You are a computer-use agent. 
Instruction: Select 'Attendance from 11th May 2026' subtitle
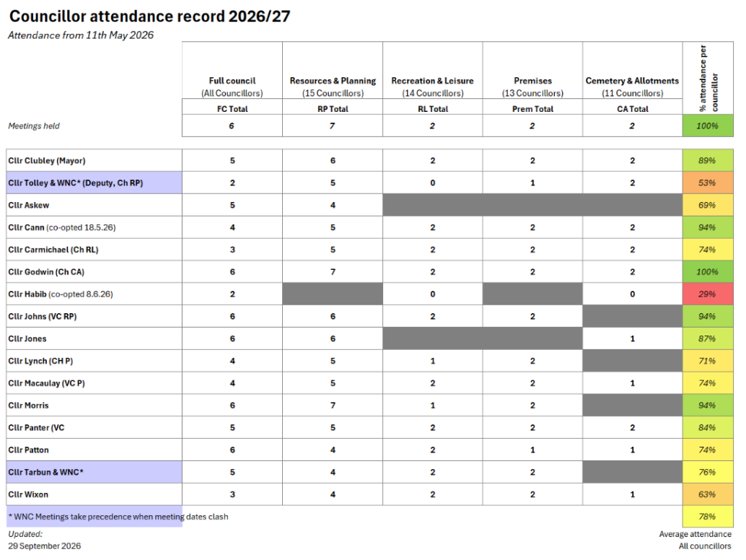pyautogui.click(x=81, y=35)
